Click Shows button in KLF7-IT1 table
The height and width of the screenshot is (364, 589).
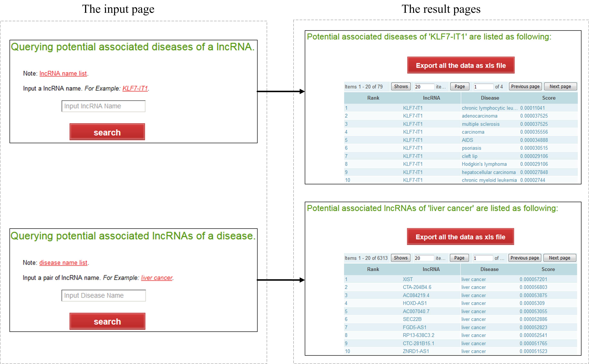(401, 86)
